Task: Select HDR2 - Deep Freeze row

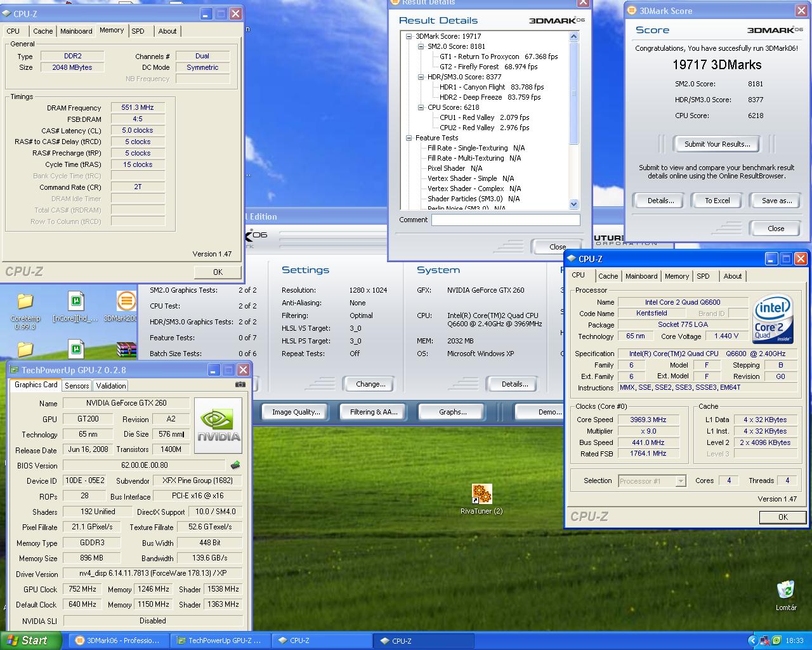Action: coord(490,97)
